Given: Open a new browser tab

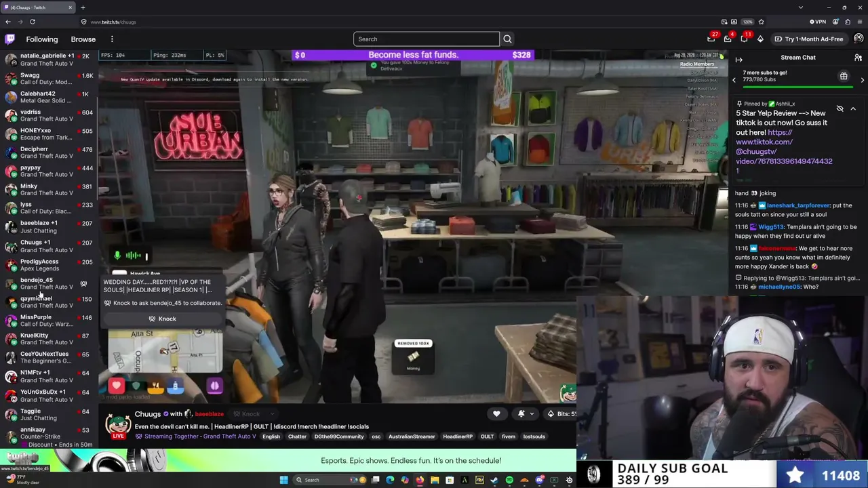Looking at the screenshot, I should [x=83, y=7].
